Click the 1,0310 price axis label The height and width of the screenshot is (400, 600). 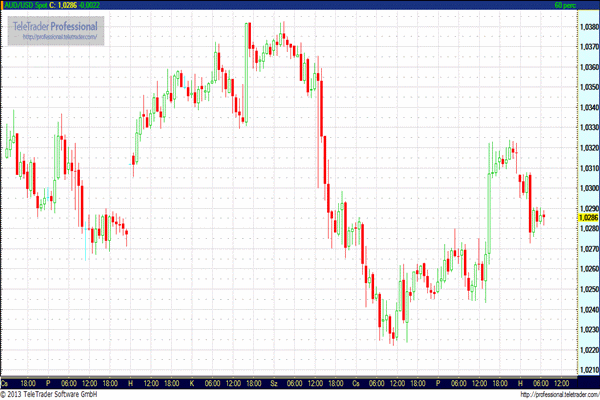pyautogui.click(x=588, y=168)
